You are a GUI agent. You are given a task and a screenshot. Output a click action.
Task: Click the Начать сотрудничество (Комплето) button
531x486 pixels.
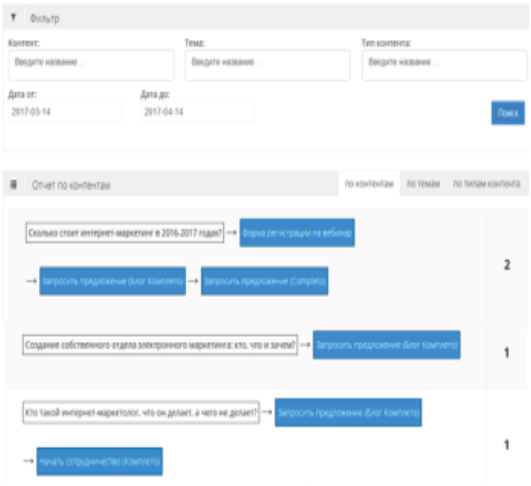pyautogui.click(x=100, y=461)
